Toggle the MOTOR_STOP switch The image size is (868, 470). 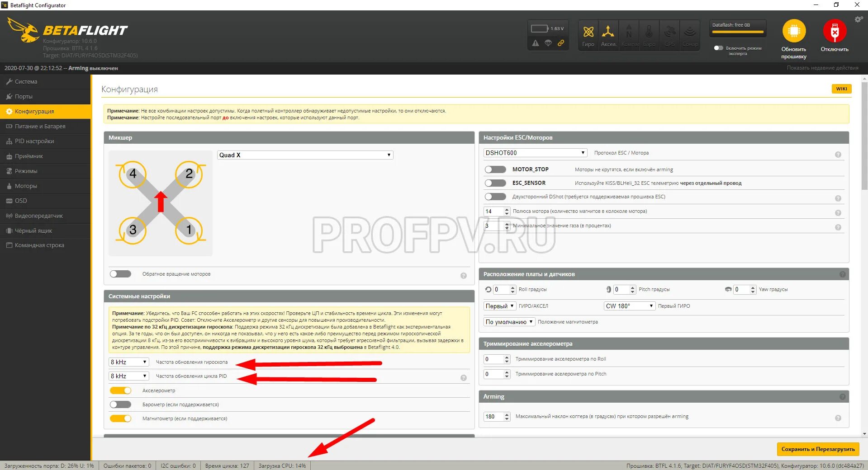[x=495, y=169]
